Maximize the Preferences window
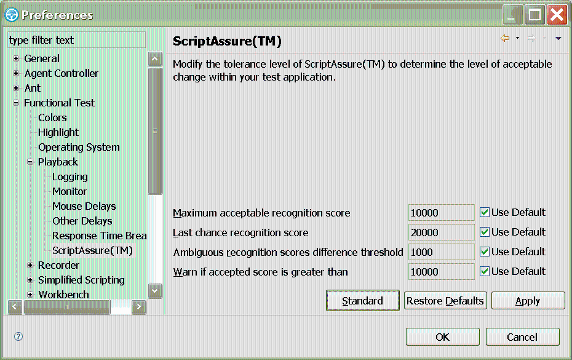This screenshot has width=572, height=360. pyautogui.click(x=534, y=15)
